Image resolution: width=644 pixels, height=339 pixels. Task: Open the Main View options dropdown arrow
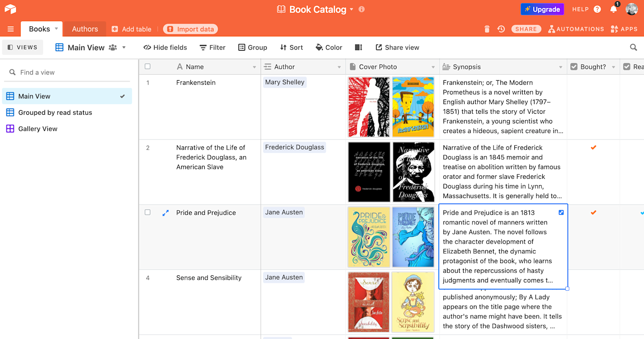[x=124, y=47]
